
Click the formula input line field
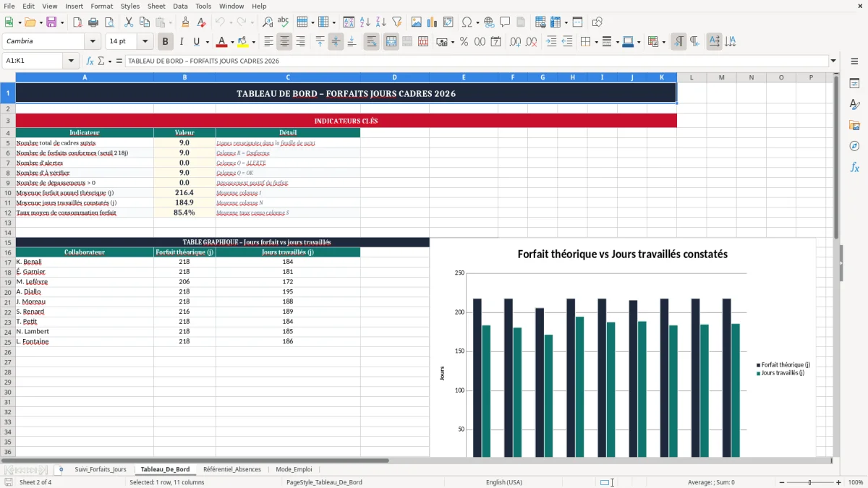(x=477, y=61)
